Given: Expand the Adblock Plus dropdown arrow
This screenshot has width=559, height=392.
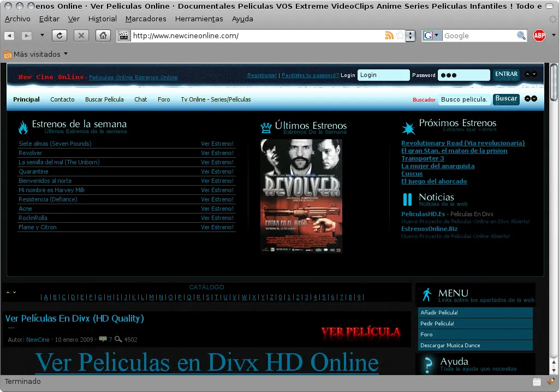Looking at the screenshot, I should [554, 35].
